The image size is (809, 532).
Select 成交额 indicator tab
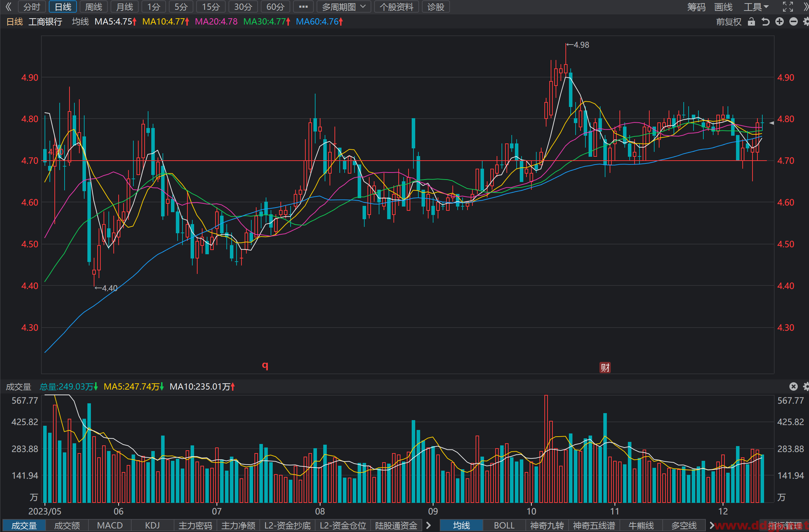[x=67, y=525]
